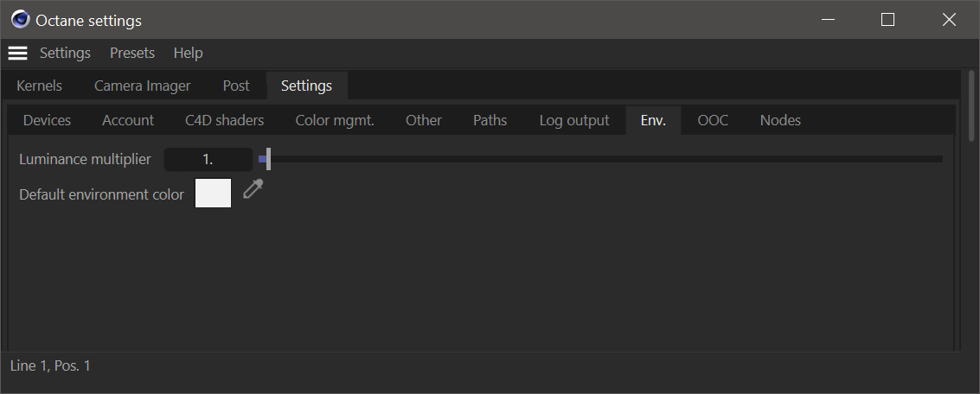Select the Nodes tab
Viewport: 980px width, 394px height.
pyautogui.click(x=780, y=121)
